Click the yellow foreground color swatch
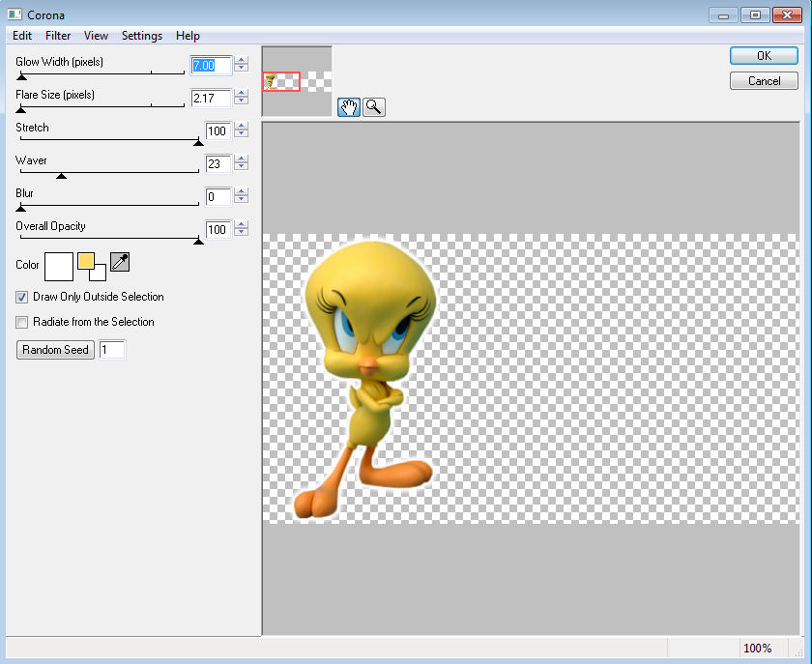The height and width of the screenshot is (664, 812). [85, 261]
